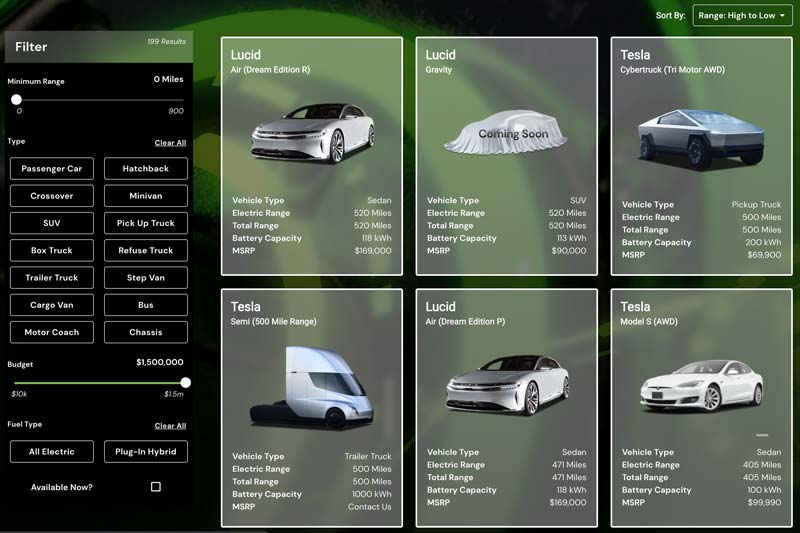
Task: Click the Air (Dream Edition P) title
Action: 465,322
